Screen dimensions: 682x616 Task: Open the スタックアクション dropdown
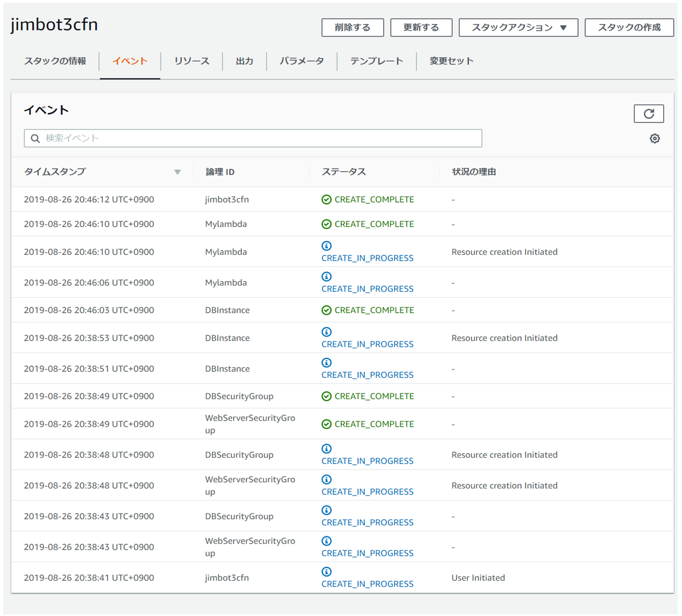pyautogui.click(x=518, y=27)
